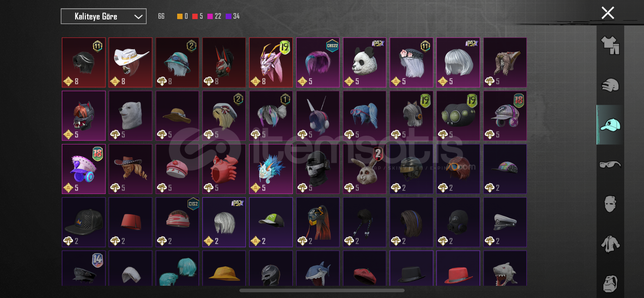Viewport: 644px width, 298px height.
Task: Click the dropdown chevron arrow
Action: (x=138, y=17)
